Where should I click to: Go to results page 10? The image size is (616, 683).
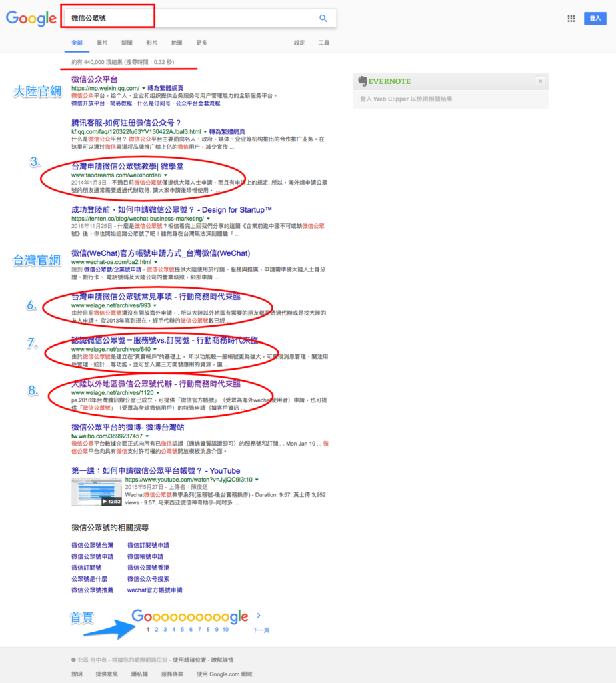tap(225, 630)
